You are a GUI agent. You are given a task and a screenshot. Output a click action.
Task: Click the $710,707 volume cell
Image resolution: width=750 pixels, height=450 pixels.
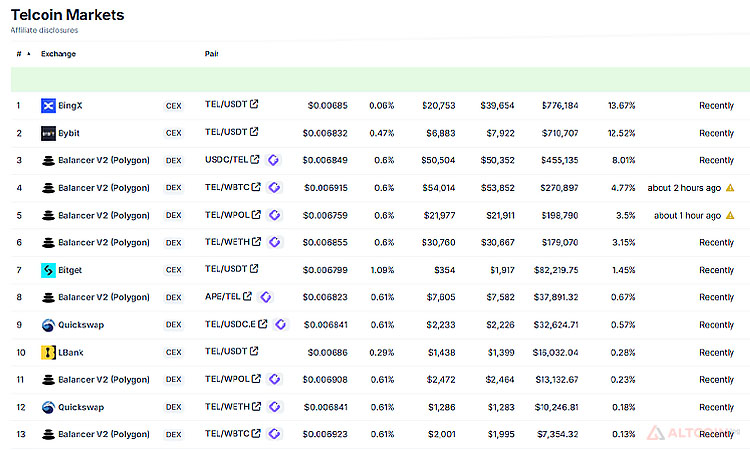(560, 133)
